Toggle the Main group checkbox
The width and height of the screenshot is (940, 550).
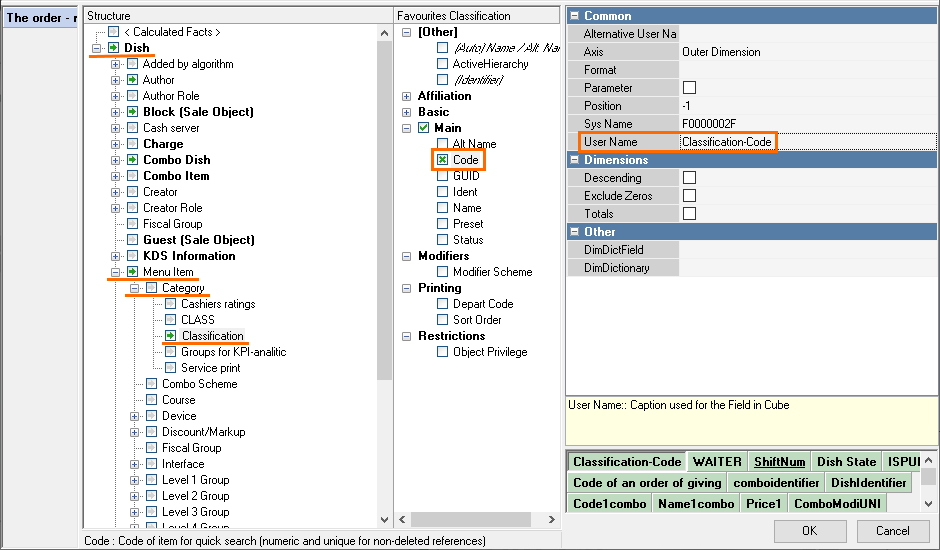(x=424, y=128)
